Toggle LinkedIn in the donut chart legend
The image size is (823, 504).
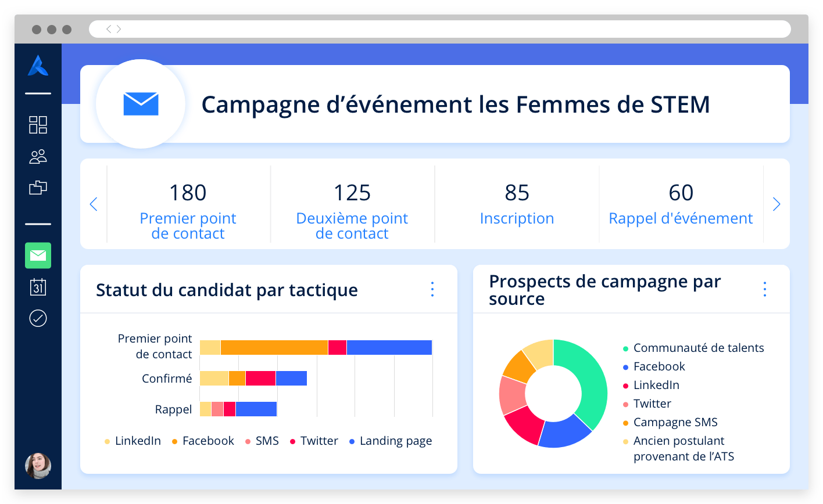pyautogui.click(x=651, y=386)
